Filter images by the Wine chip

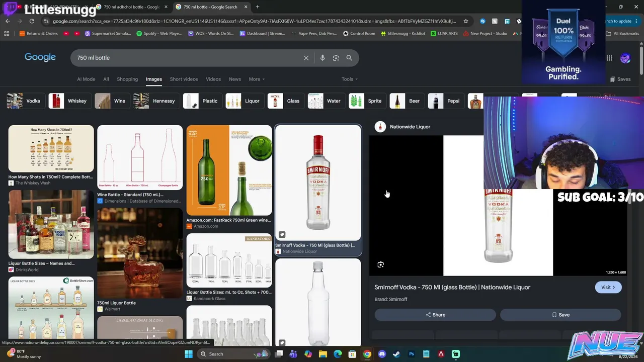[x=112, y=101]
